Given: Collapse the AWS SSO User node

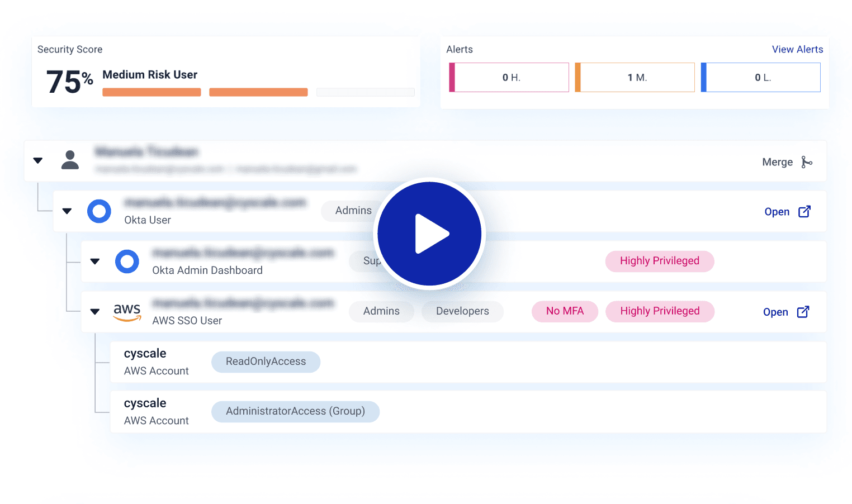Looking at the screenshot, I should coord(95,312).
